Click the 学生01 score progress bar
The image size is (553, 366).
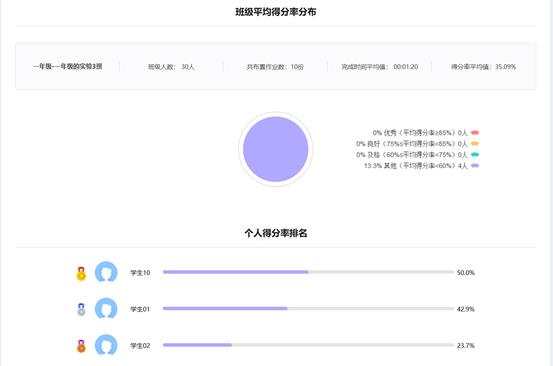tap(308, 309)
